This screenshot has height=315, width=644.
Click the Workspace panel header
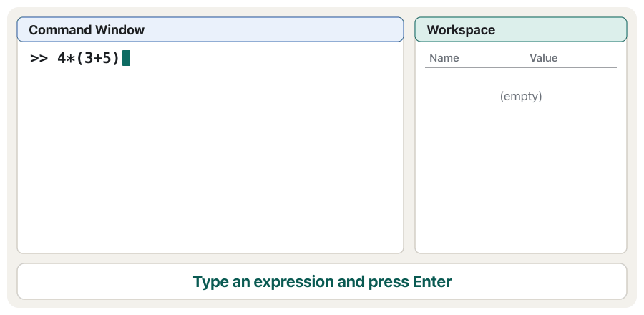(x=521, y=29)
